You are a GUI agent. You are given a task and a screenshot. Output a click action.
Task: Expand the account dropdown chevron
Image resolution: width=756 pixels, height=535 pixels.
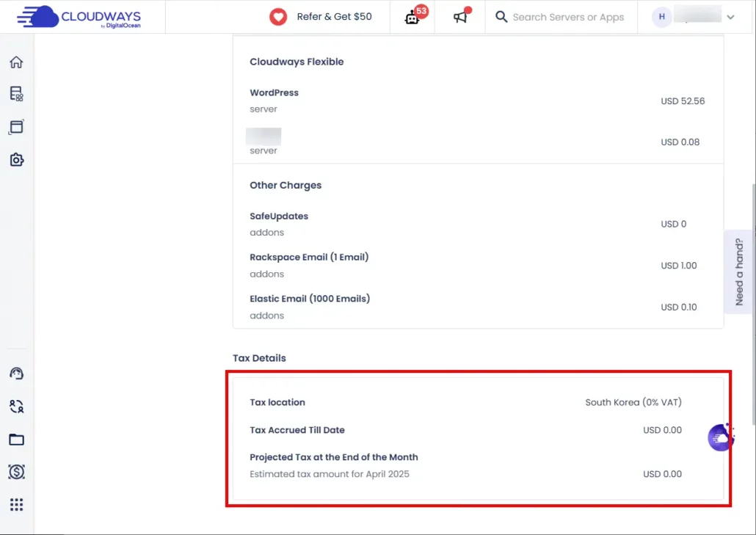[730, 17]
